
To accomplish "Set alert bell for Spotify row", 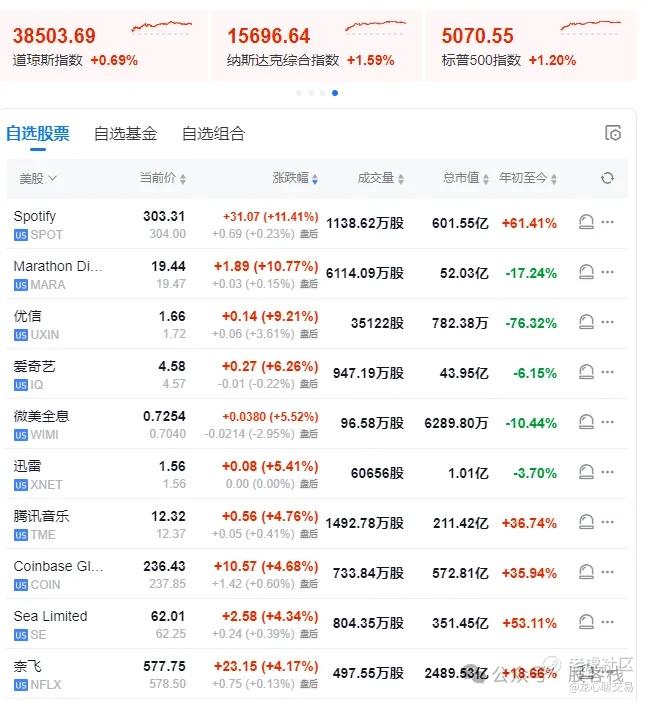I will point(586,222).
